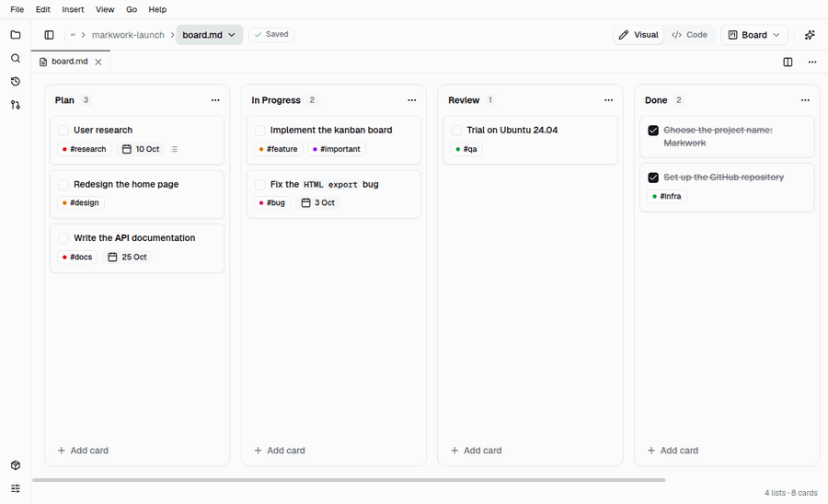828x504 pixels.
Task: Click the #design tag
Action: [81, 202]
